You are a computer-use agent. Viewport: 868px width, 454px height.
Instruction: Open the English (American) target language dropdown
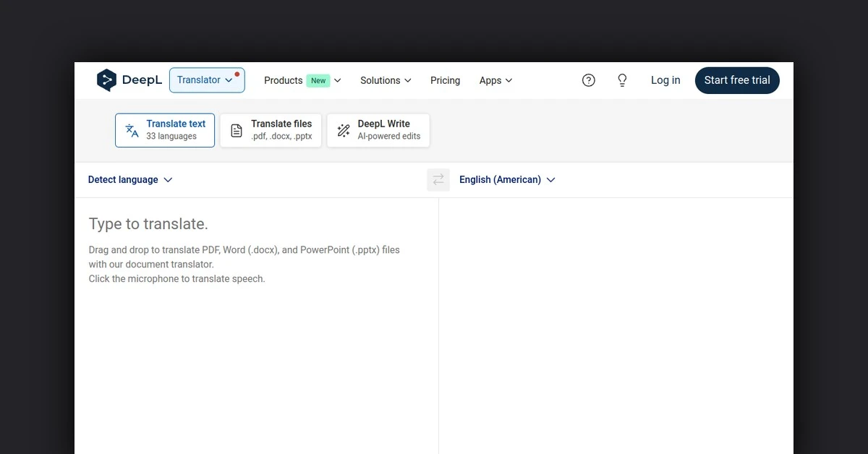point(507,180)
